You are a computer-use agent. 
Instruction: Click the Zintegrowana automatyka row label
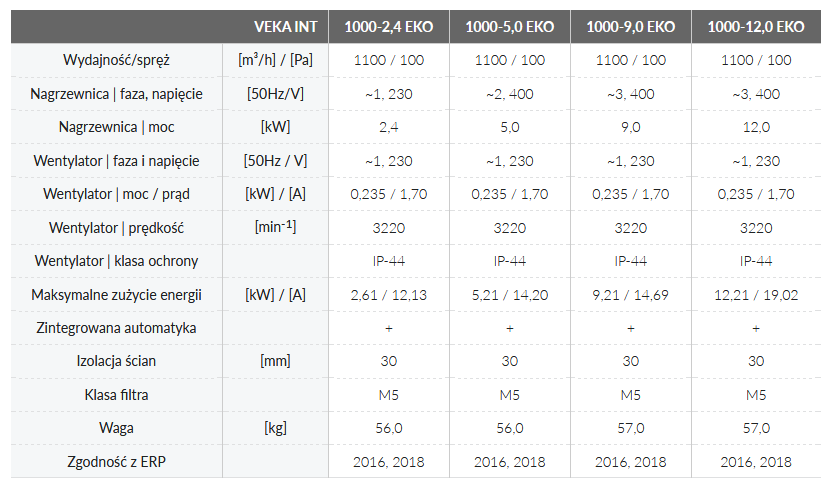pyautogui.click(x=116, y=328)
